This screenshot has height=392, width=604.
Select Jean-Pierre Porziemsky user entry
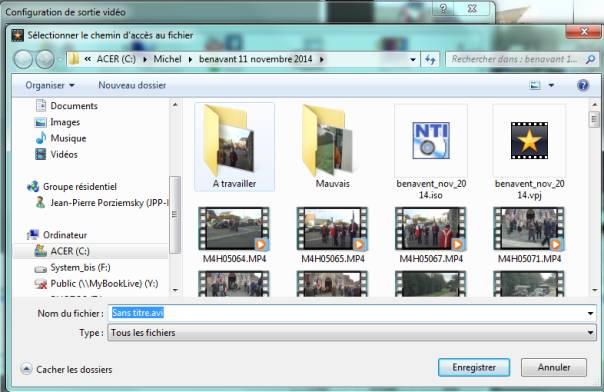pos(102,203)
